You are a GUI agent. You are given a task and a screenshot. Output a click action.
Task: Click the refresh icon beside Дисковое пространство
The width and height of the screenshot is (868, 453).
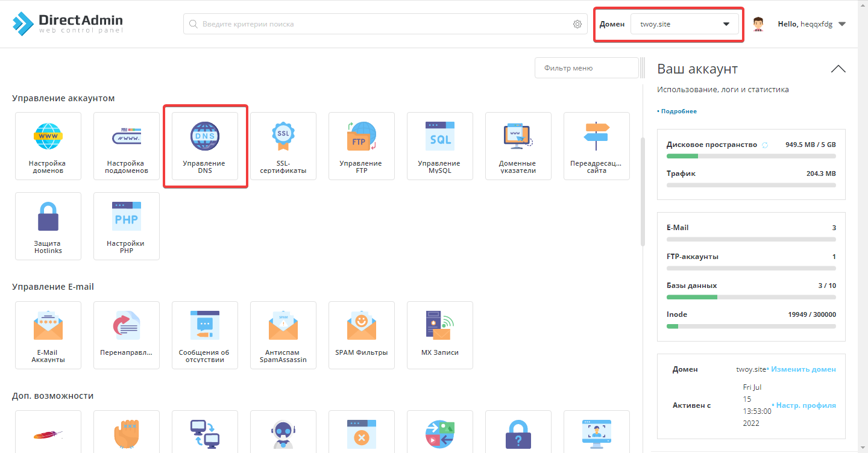765,145
